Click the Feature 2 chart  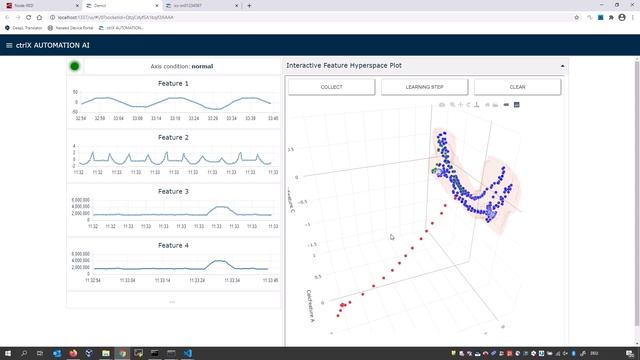173,156
